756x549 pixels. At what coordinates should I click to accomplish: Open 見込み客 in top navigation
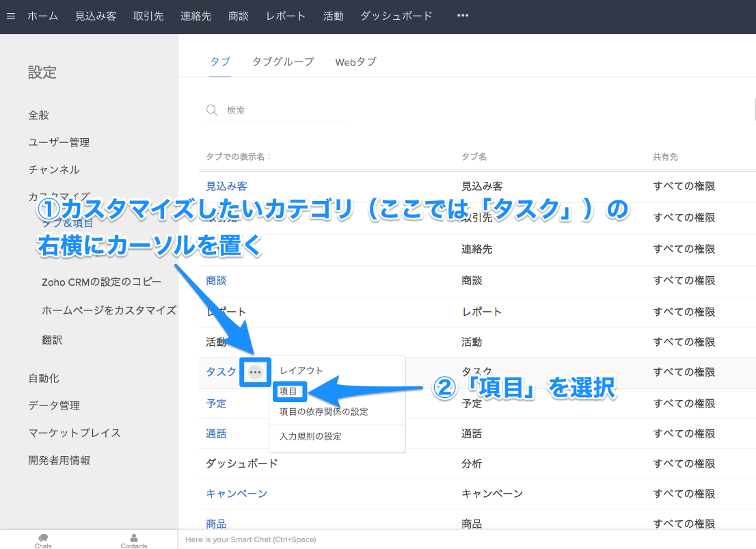point(96,16)
